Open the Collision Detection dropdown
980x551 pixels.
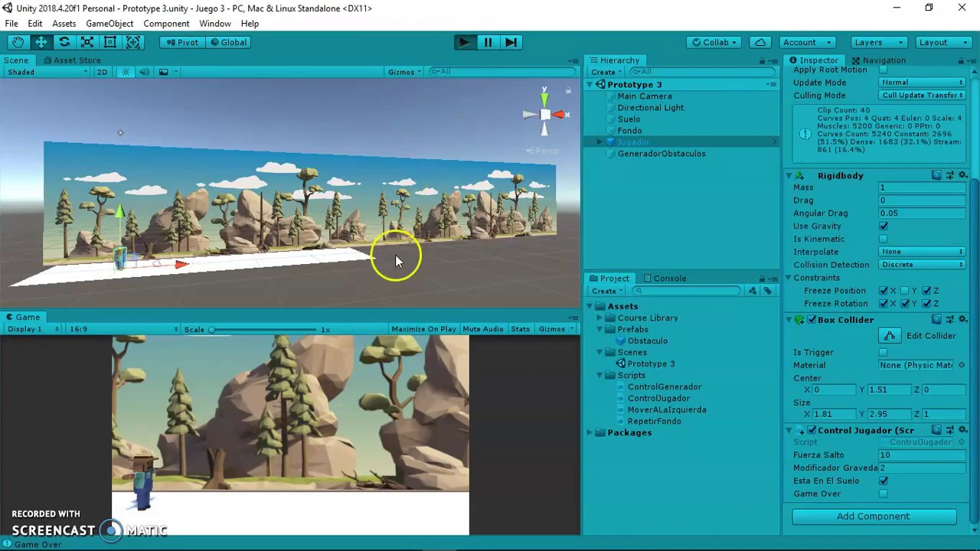click(x=922, y=265)
